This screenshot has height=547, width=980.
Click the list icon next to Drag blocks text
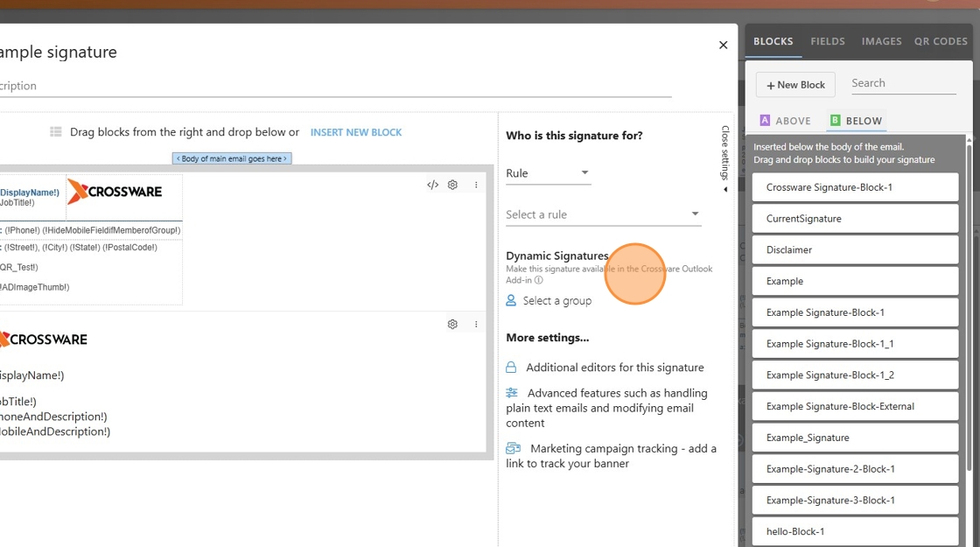pyautogui.click(x=56, y=132)
